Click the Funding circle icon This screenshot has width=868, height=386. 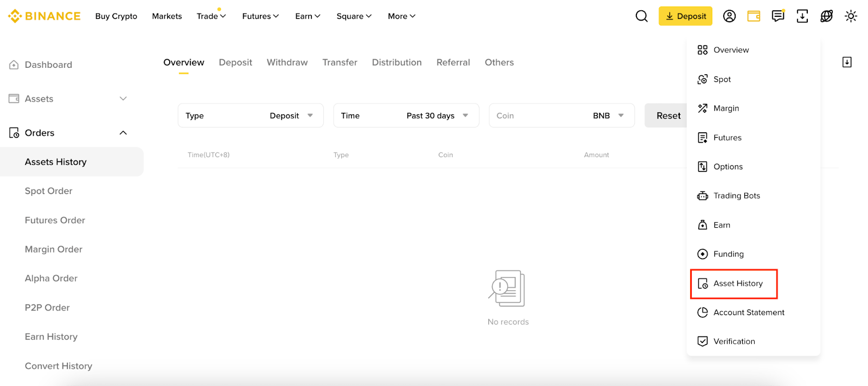tap(703, 254)
